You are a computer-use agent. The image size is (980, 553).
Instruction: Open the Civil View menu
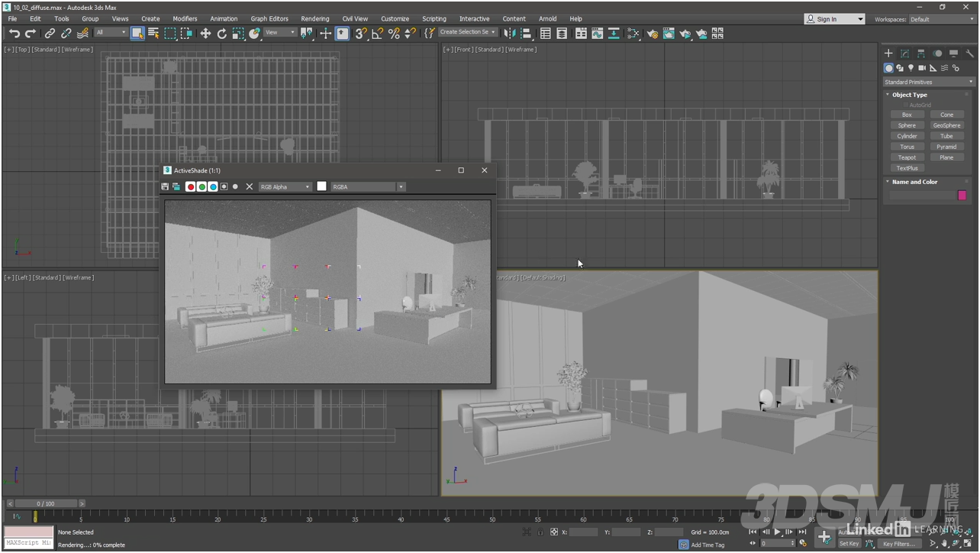tap(355, 18)
